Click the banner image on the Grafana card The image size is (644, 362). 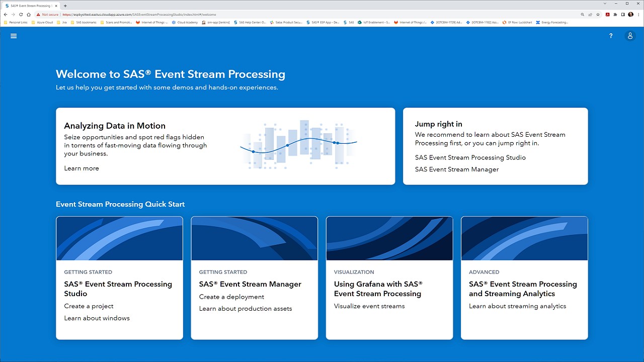coord(389,238)
